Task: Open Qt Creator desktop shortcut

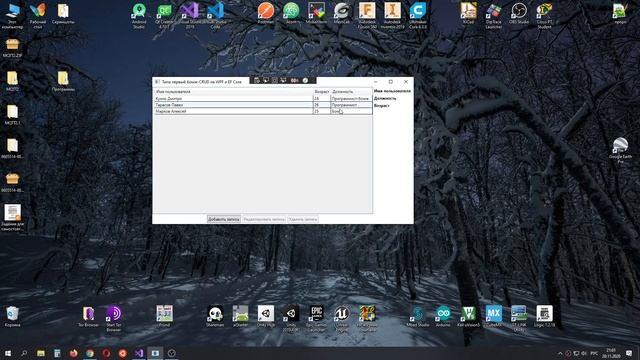Action: click(x=164, y=16)
